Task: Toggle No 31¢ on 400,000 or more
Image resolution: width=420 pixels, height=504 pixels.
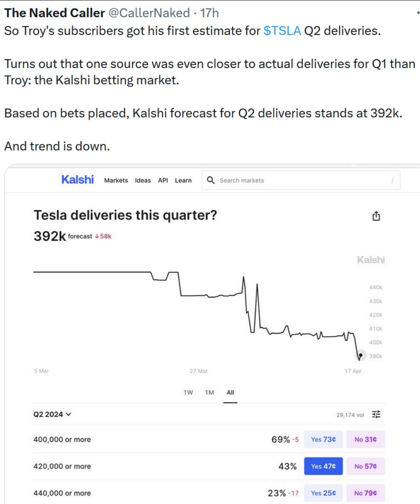Action: coord(366,439)
